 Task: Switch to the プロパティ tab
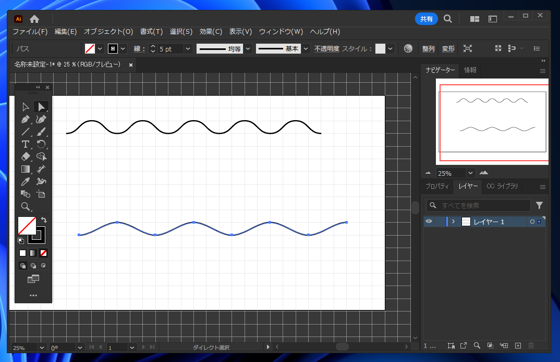(x=437, y=186)
